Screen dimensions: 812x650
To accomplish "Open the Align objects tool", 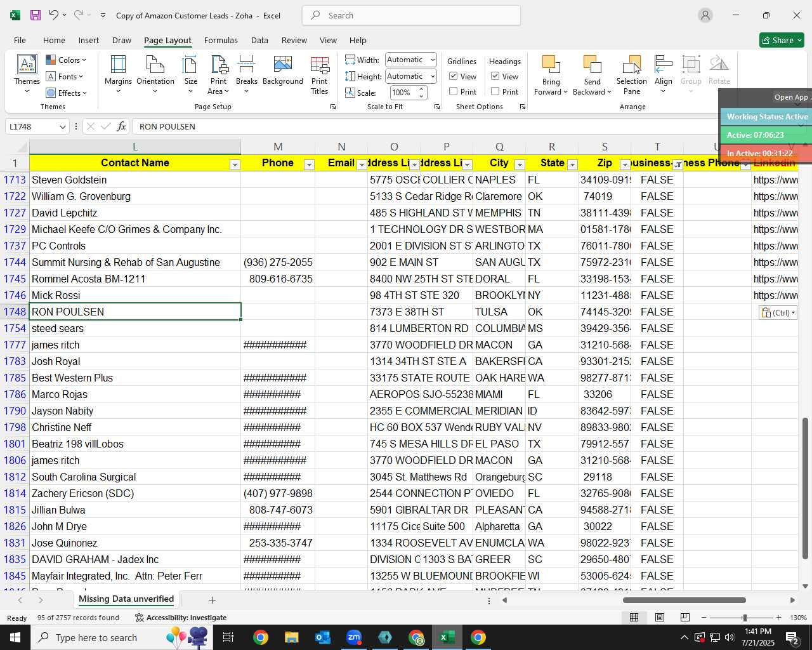I will tap(664, 74).
